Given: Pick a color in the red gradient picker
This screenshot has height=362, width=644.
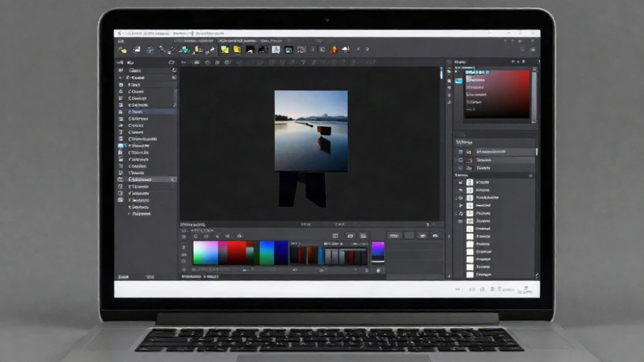Looking at the screenshot, I should [497, 94].
